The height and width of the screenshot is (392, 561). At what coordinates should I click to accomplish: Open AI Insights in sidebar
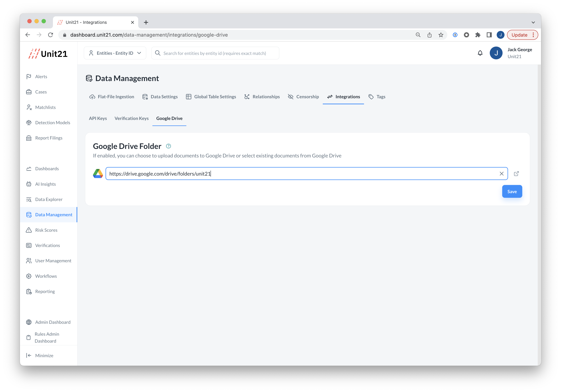[x=45, y=184]
